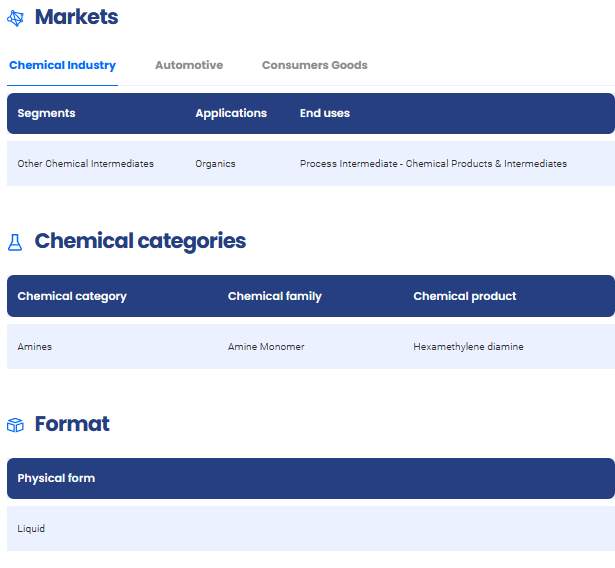This screenshot has height=568, width=615.
Task: Open the Consumers Goods tab
Action: tap(314, 66)
